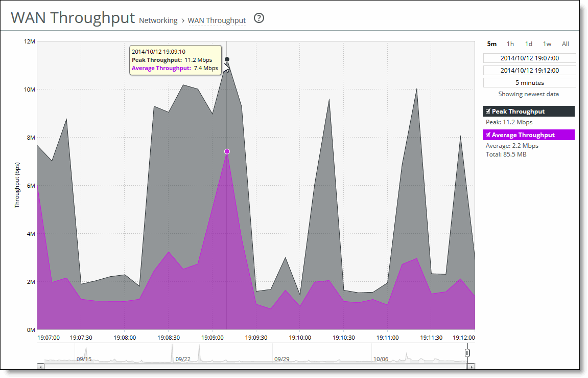Open the WAN Throughput help icon

[259, 18]
